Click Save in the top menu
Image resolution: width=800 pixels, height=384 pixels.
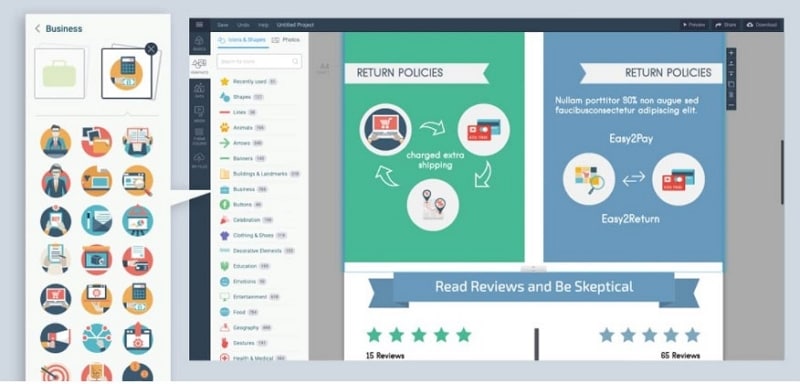222,25
